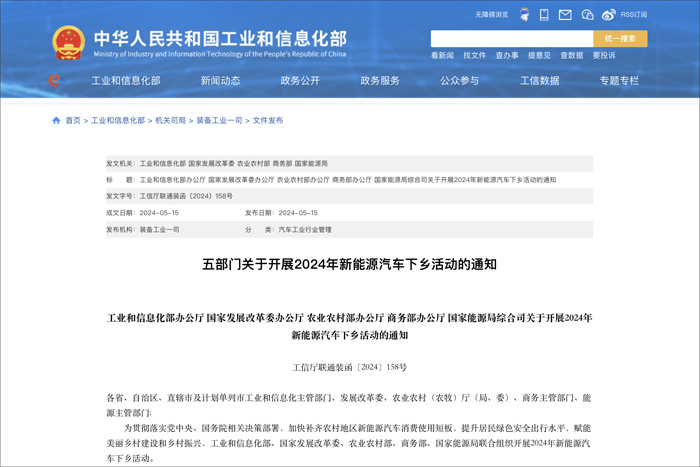This screenshot has height=467, width=700.
Task: Click document number 工信厅联通装函〔2024〕158号 in table
Action: [186, 196]
